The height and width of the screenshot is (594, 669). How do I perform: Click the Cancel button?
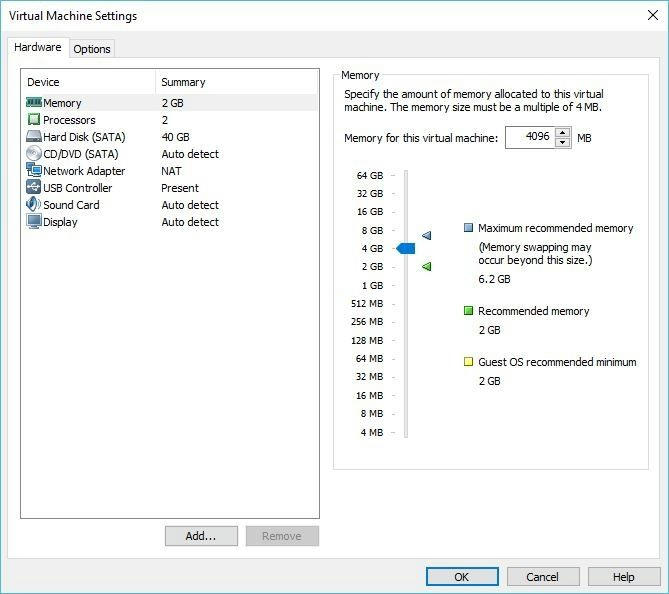tap(543, 577)
